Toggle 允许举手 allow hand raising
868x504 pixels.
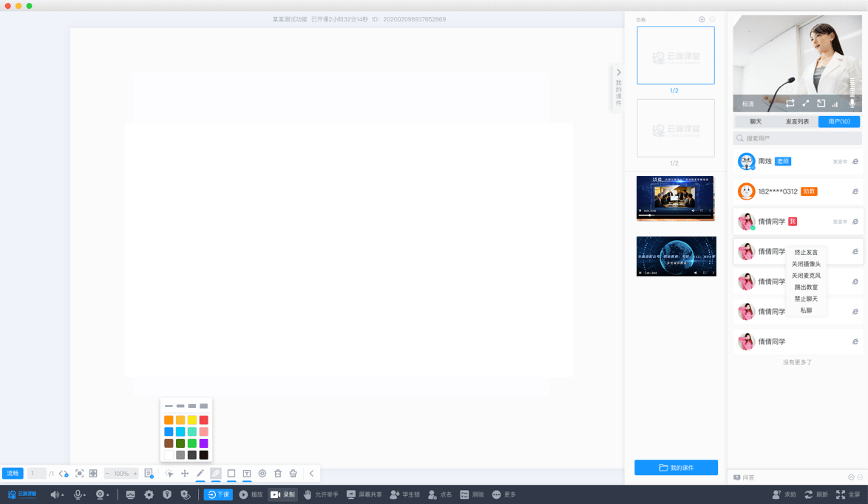321,494
